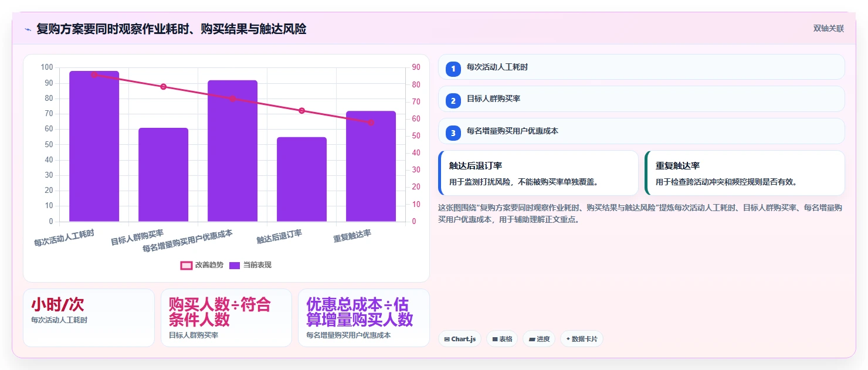Click the main title 复购方案要同时观察作业耗时、购买结果与触达风险
868x370 pixels.
point(171,29)
